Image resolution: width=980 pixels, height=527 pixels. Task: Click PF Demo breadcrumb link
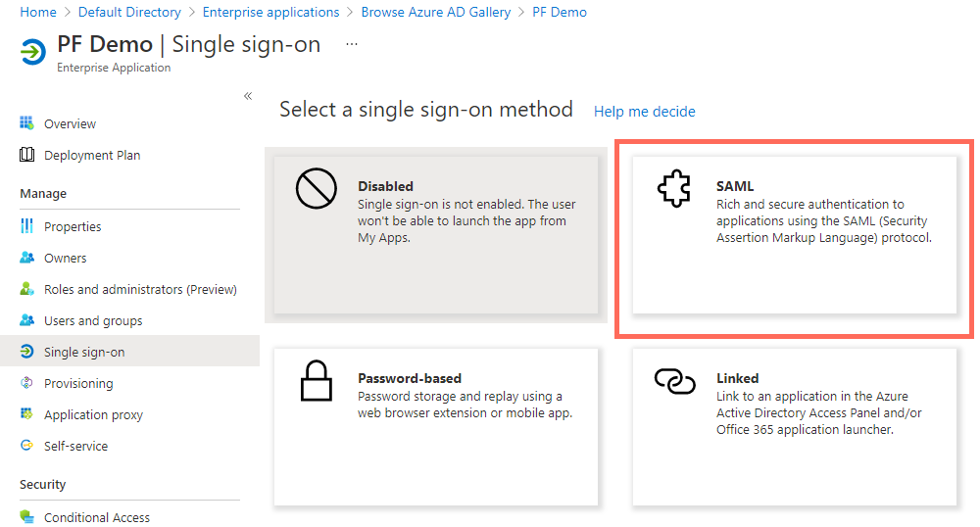click(560, 12)
